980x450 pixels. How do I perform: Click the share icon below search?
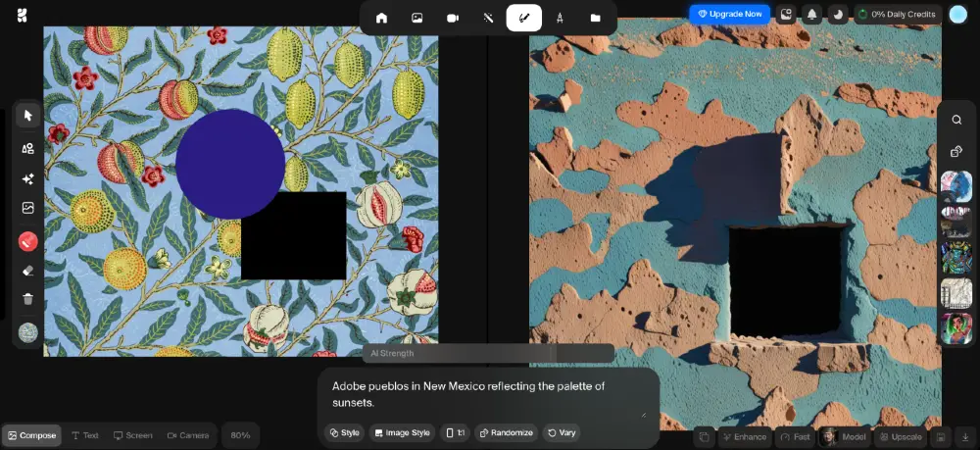956,151
